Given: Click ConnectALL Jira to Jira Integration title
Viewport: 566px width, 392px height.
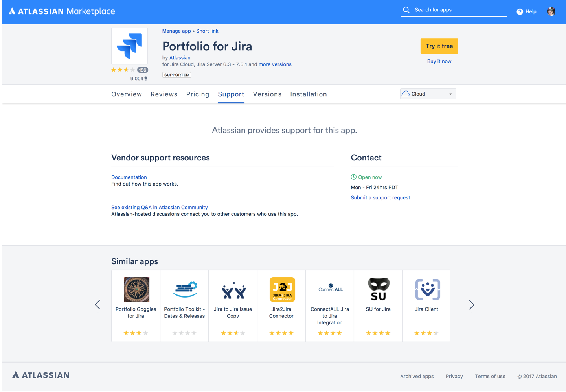Looking at the screenshot, I should click(330, 316).
